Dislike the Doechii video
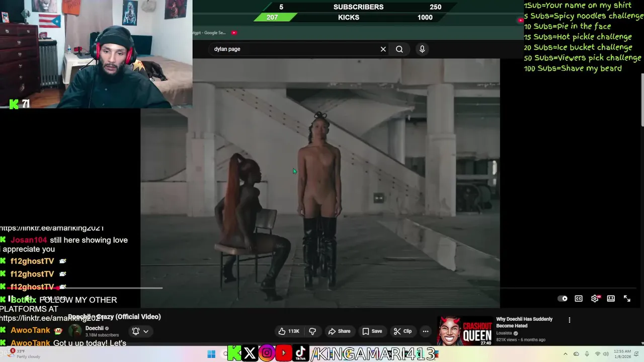The height and width of the screenshot is (362, 644). coord(312,331)
